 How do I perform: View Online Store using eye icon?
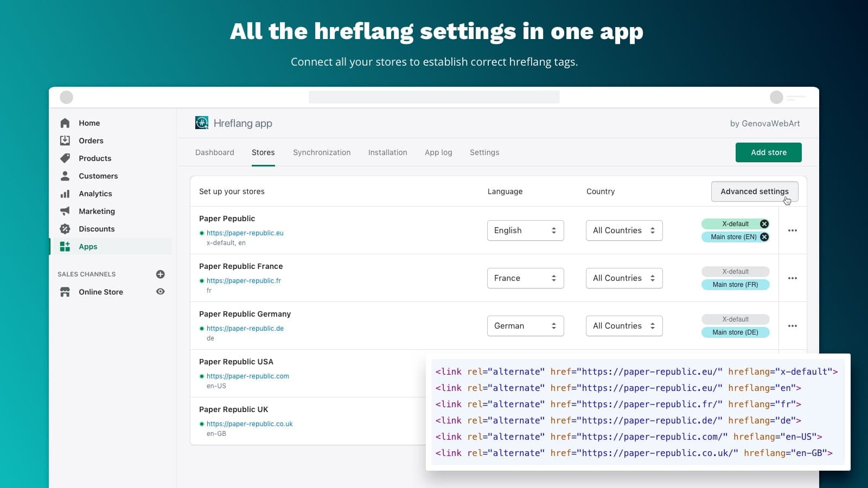tap(160, 292)
